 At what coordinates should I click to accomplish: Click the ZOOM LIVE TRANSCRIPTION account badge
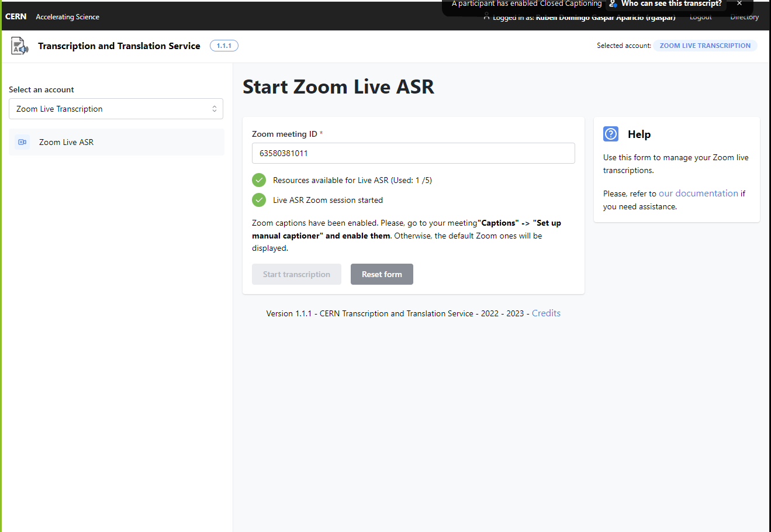[x=705, y=46]
